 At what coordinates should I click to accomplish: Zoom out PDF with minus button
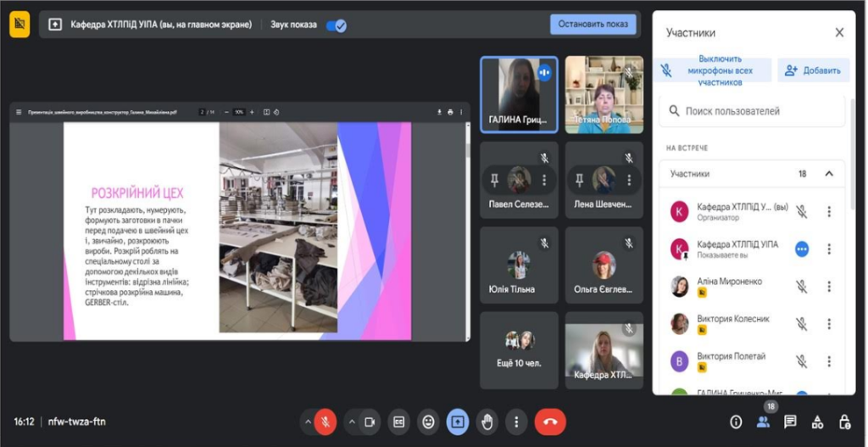pyautogui.click(x=226, y=112)
